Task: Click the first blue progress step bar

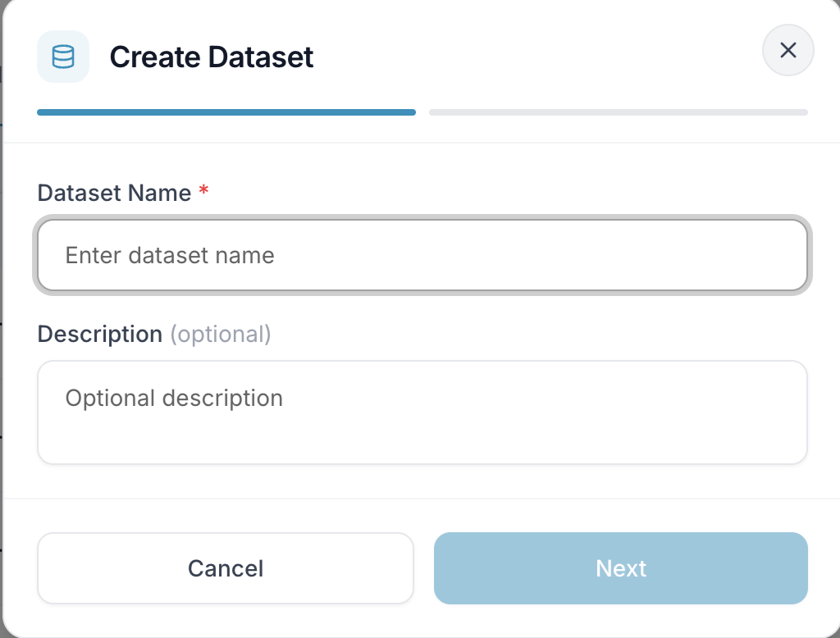Action: [x=226, y=112]
